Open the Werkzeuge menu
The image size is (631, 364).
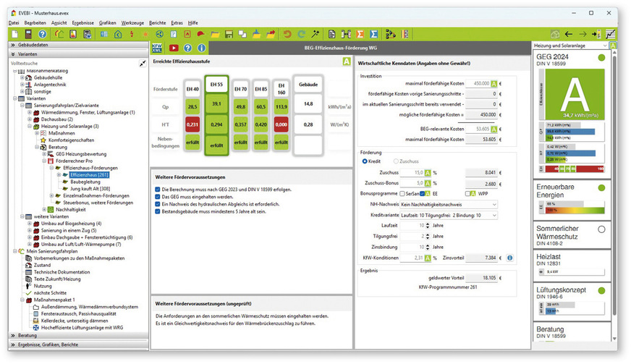[x=133, y=23]
